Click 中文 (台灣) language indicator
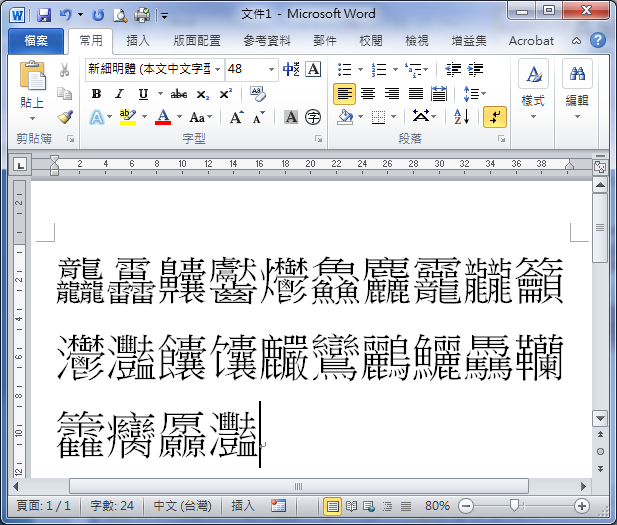 pos(183,505)
